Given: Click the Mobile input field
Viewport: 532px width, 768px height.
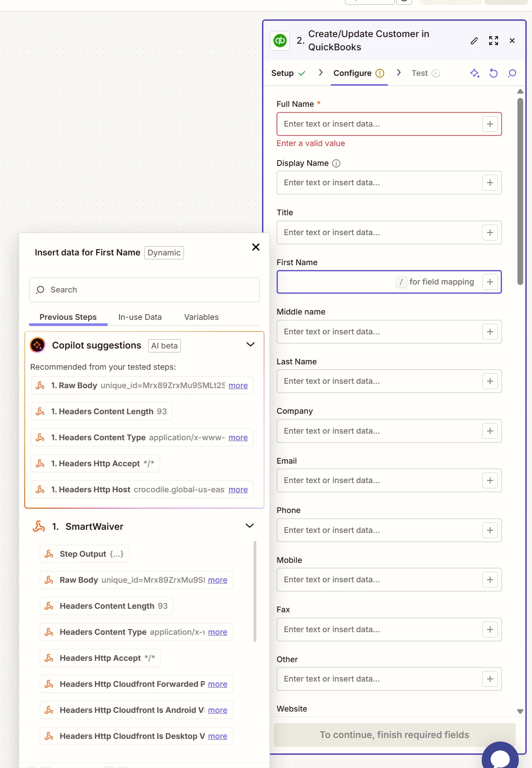Looking at the screenshot, I should pyautogui.click(x=389, y=580).
